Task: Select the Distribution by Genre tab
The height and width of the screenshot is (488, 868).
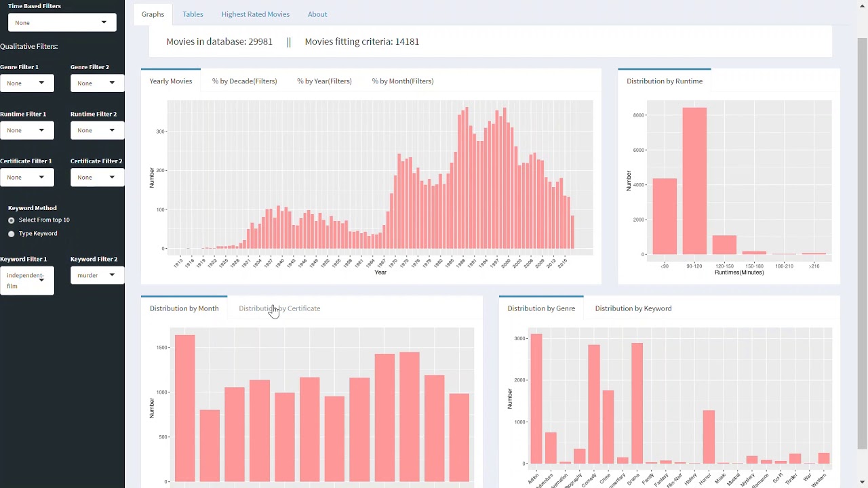Action: pos(541,308)
